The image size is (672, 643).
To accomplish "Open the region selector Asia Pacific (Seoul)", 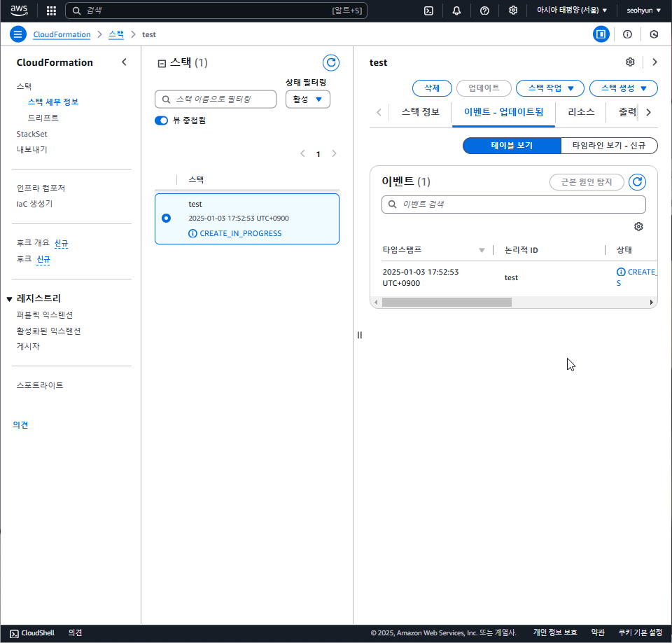I will pyautogui.click(x=572, y=11).
